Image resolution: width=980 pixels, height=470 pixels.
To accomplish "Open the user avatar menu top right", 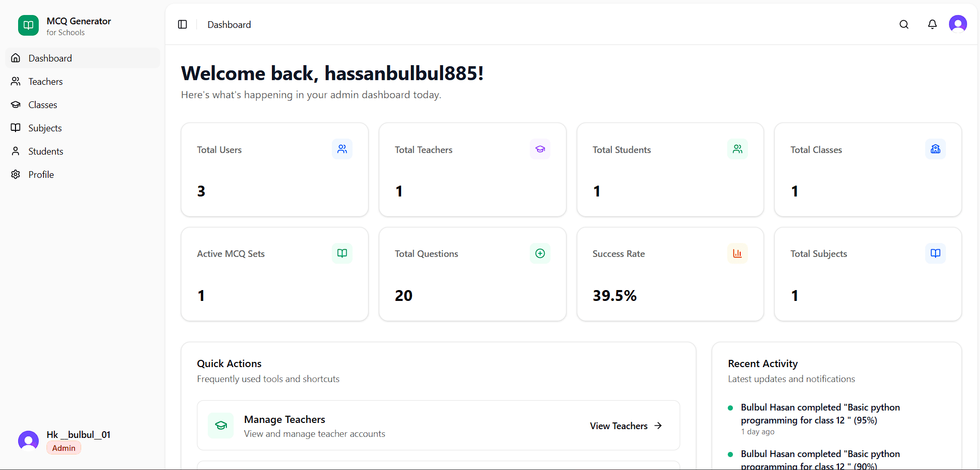I will coord(958,24).
